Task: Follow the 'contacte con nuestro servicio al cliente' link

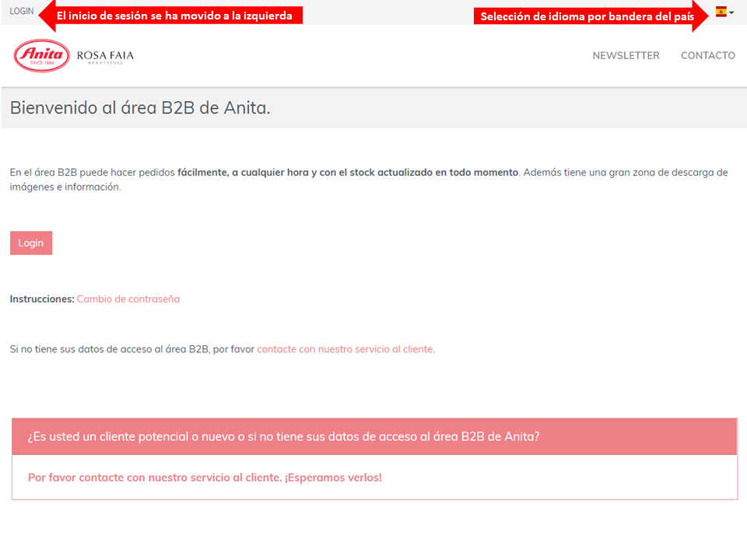Action: (345, 349)
